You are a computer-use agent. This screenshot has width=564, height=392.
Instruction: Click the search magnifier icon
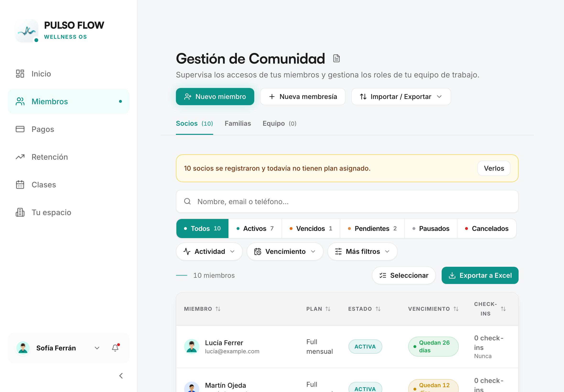[187, 201]
